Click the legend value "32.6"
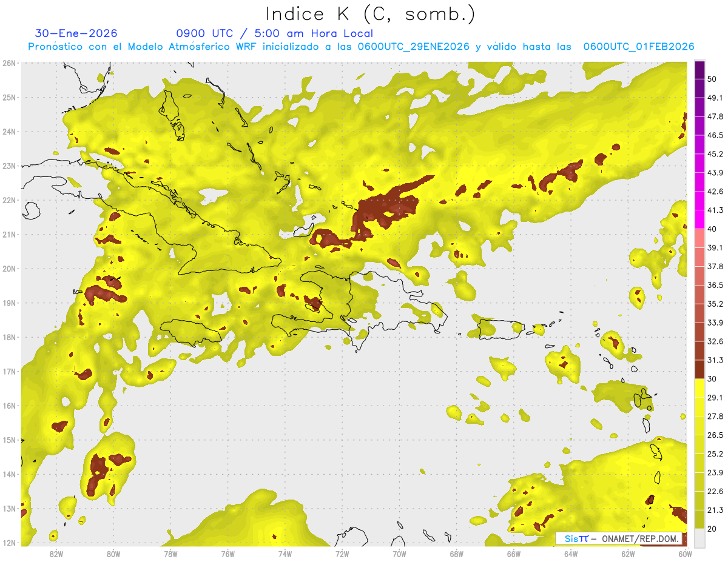The height and width of the screenshot is (562, 728). [x=715, y=341]
